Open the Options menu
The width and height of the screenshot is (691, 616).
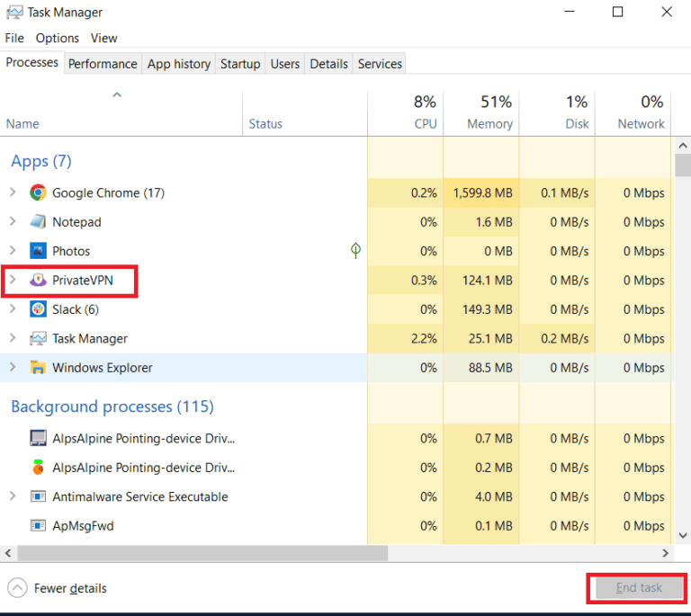click(58, 38)
